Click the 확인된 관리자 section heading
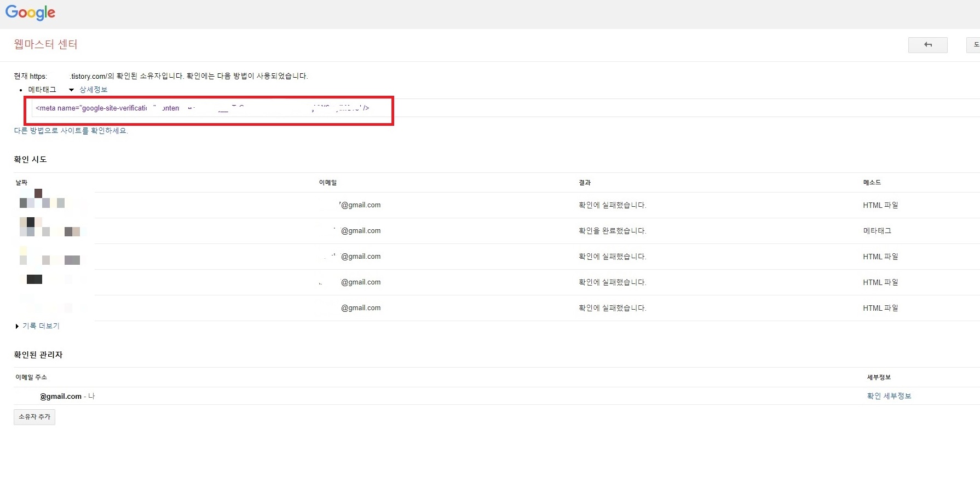This screenshot has height=488, width=980. click(x=38, y=355)
